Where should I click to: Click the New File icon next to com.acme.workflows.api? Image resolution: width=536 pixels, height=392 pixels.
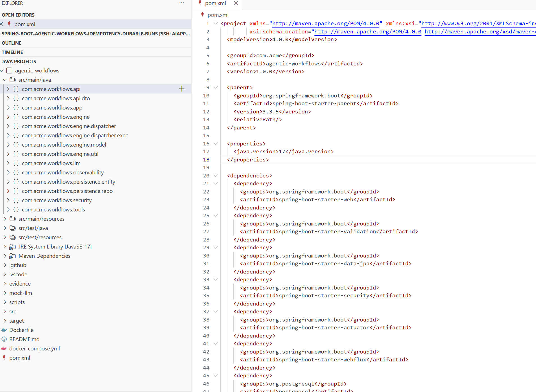click(x=182, y=89)
